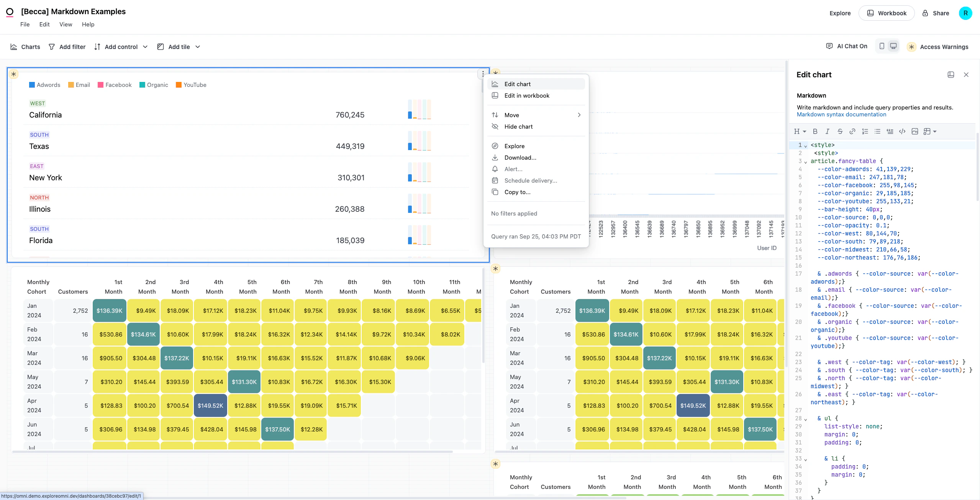Screen dimensions: 980x500
Task: Insert an image using the image icon
Action: pos(916,131)
